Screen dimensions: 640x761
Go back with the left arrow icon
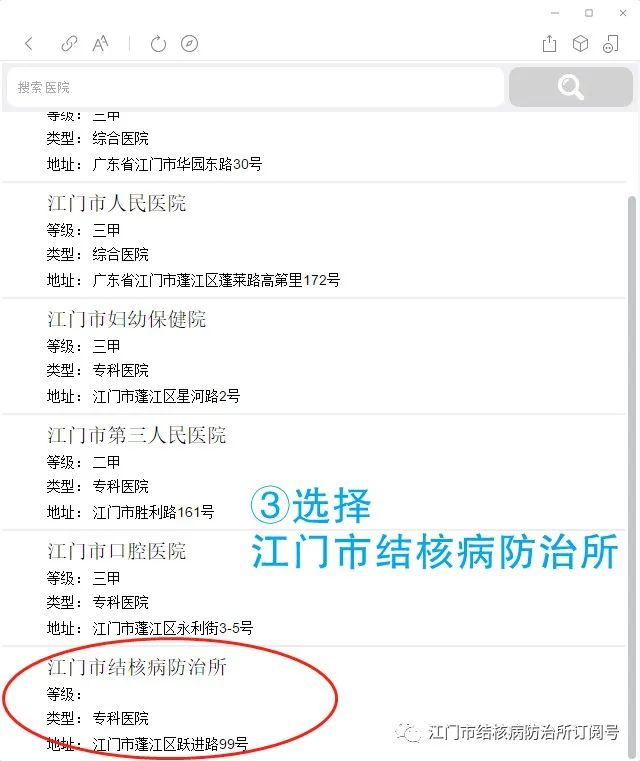click(x=29, y=44)
